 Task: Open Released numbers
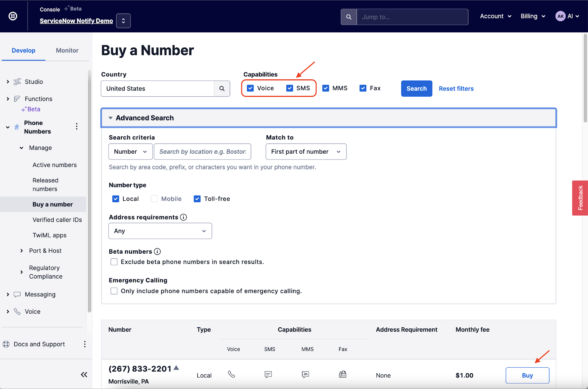(x=45, y=185)
